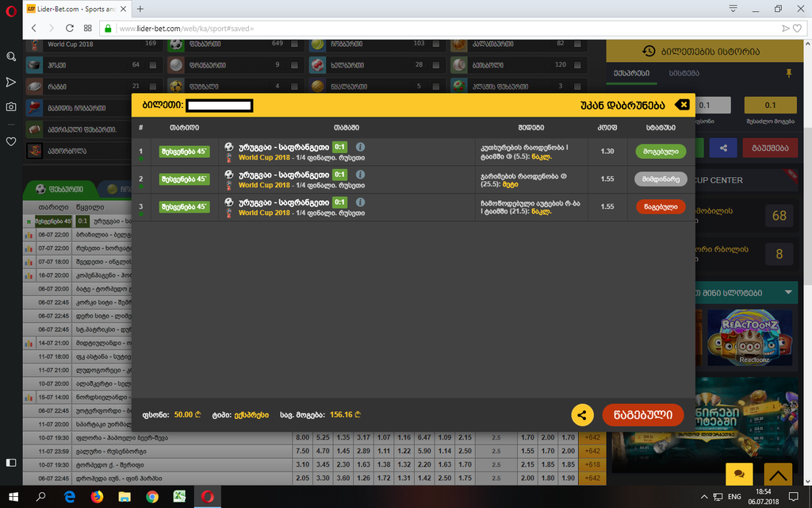812x508 pixels.
Task: Click the large red წაგებული button
Action: [x=642, y=415]
